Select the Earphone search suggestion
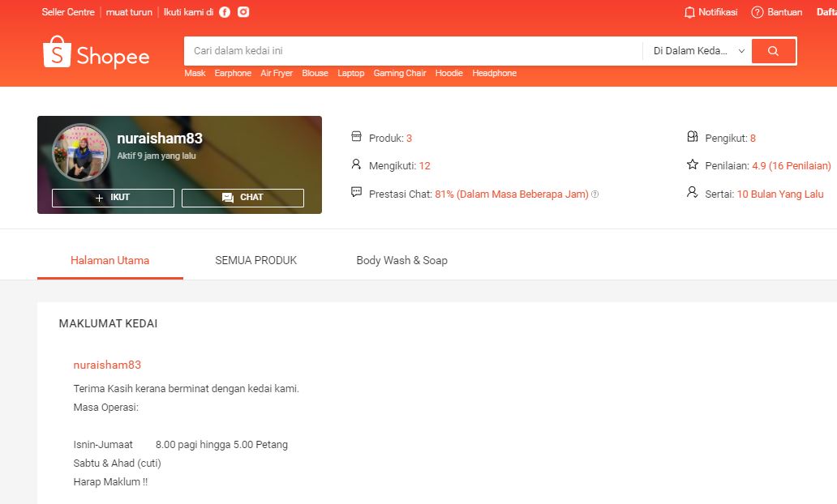837x504 pixels. [x=233, y=73]
